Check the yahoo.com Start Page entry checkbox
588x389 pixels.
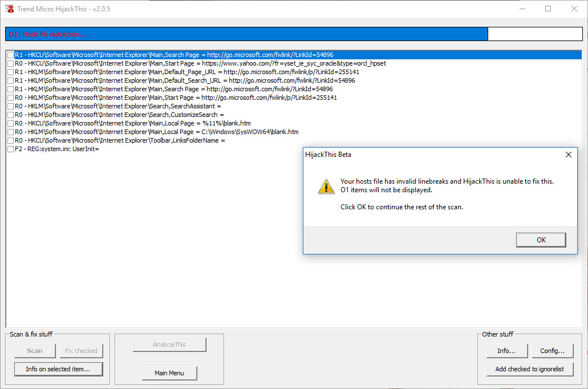(10, 63)
